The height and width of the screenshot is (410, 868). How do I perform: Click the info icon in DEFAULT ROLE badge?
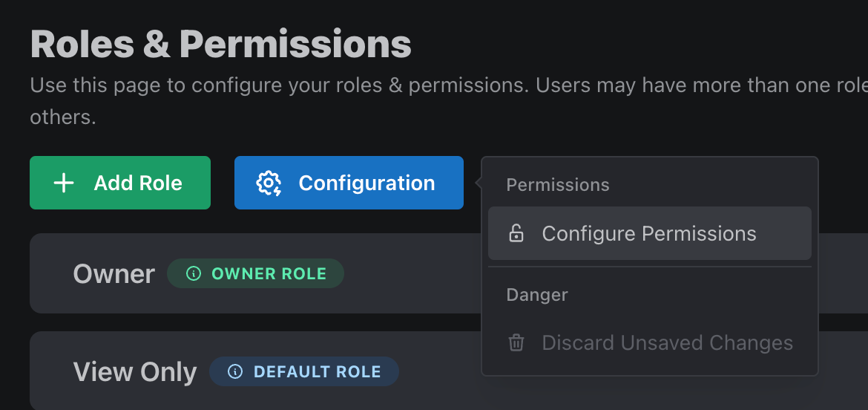[x=235, y=371]
